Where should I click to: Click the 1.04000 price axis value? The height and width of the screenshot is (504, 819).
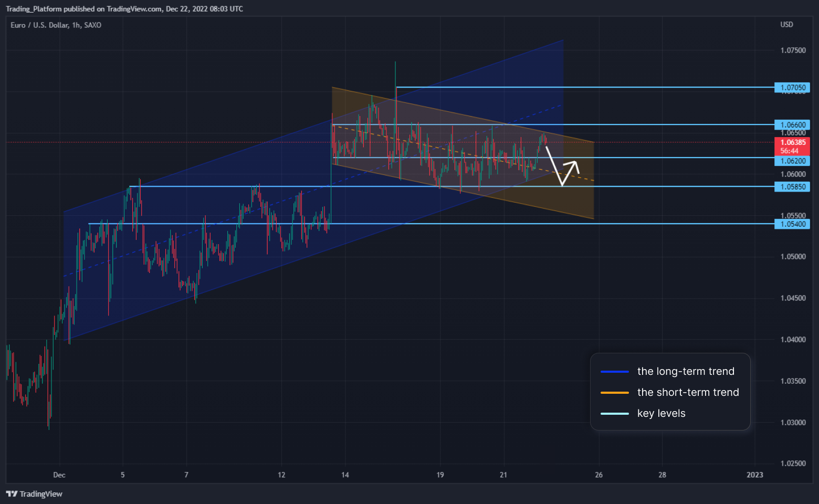pos(793,340)
